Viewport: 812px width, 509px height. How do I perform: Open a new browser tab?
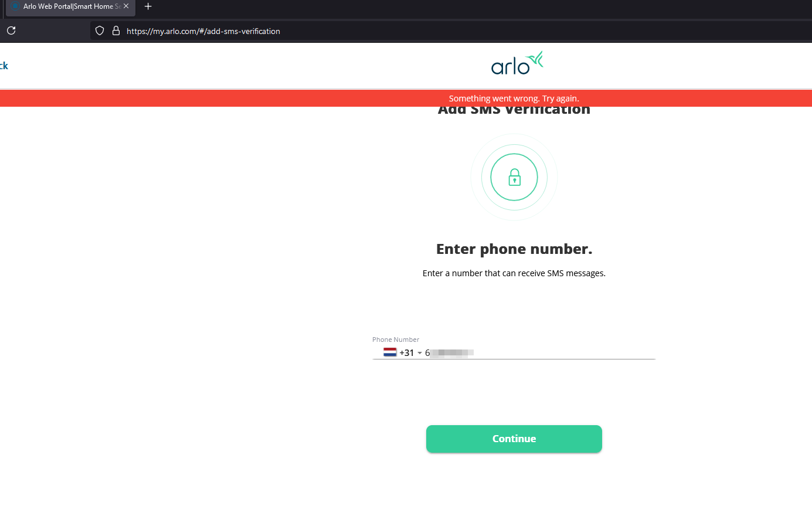point(148,6)
